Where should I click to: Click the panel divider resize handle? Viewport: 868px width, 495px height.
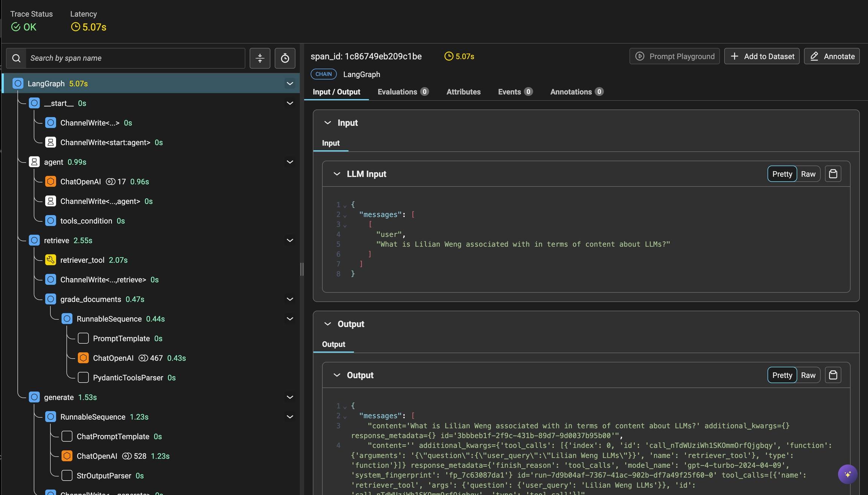[302, 269]
